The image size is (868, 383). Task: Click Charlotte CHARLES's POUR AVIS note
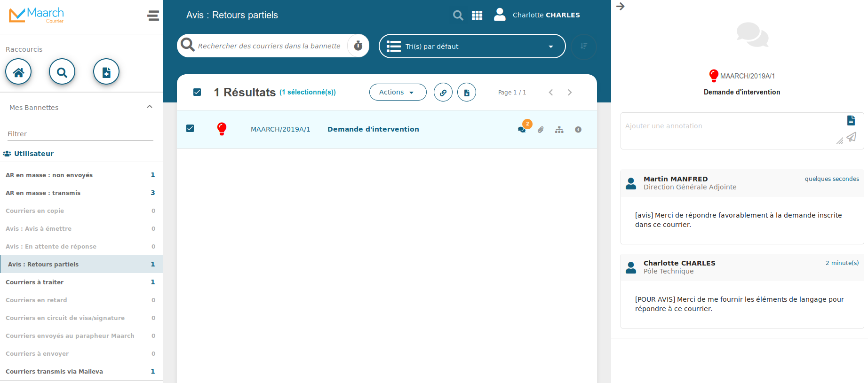(739, 304)
